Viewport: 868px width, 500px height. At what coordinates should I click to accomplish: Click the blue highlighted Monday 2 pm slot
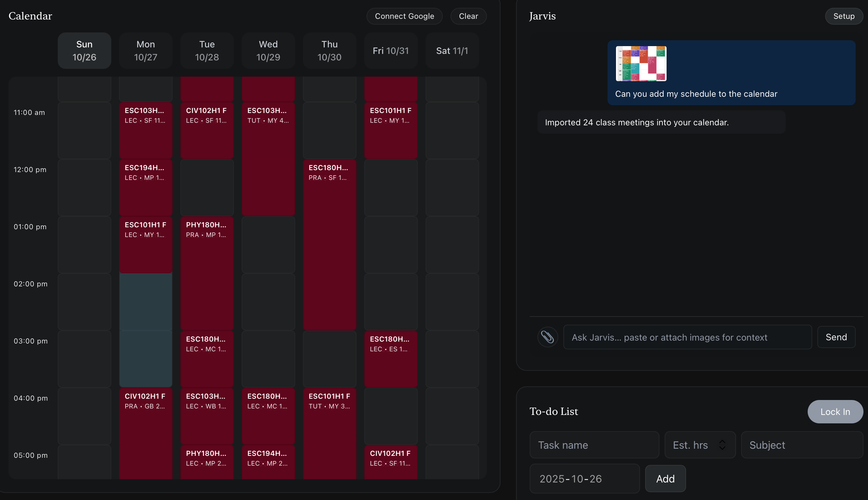tap(146, 302)
